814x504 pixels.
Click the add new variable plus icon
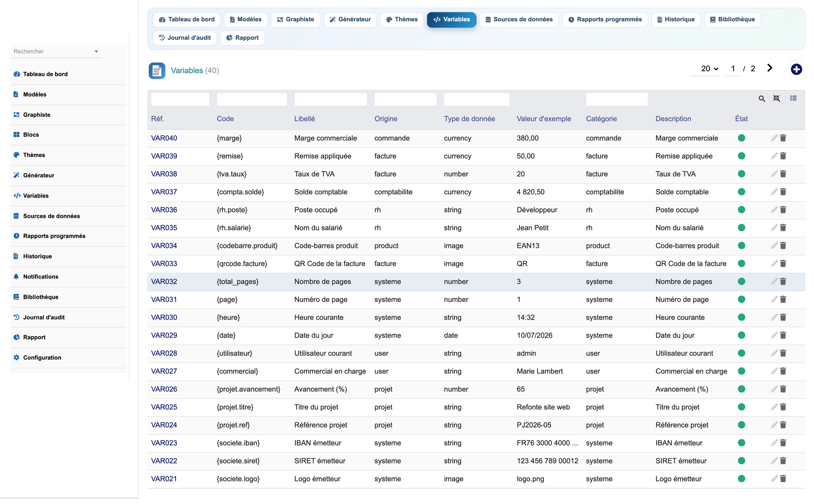click(796, 69)
